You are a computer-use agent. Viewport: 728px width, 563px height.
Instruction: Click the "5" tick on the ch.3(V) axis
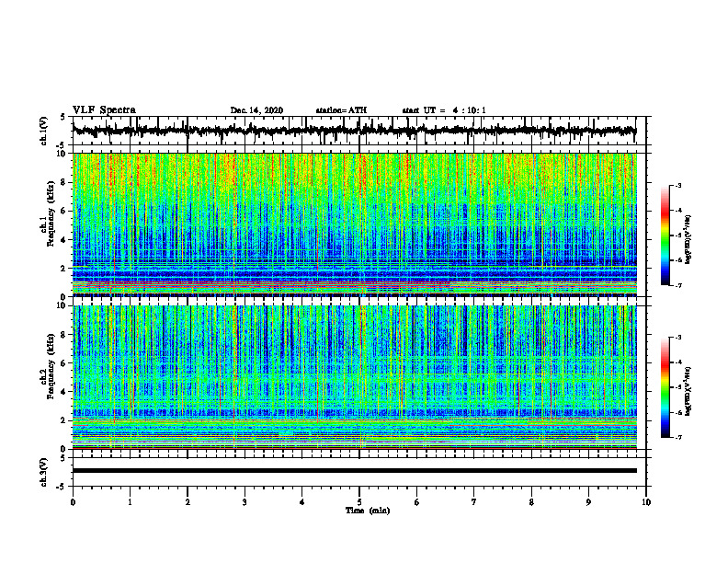click(63, 458)
